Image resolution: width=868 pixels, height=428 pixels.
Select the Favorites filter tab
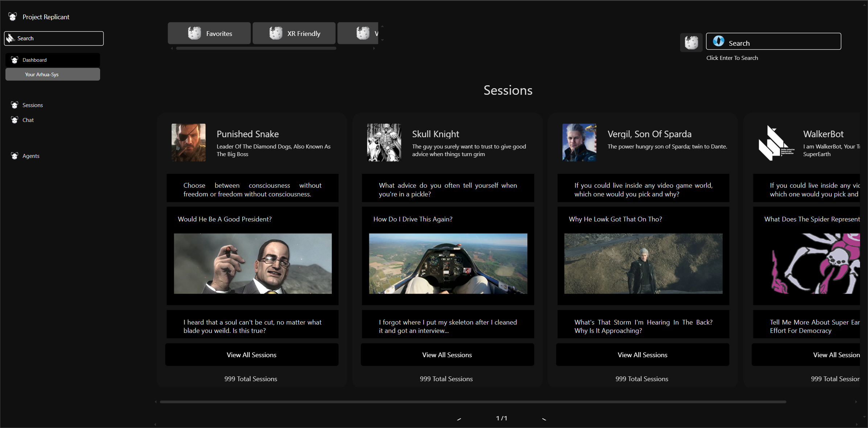tap(209, 33)
